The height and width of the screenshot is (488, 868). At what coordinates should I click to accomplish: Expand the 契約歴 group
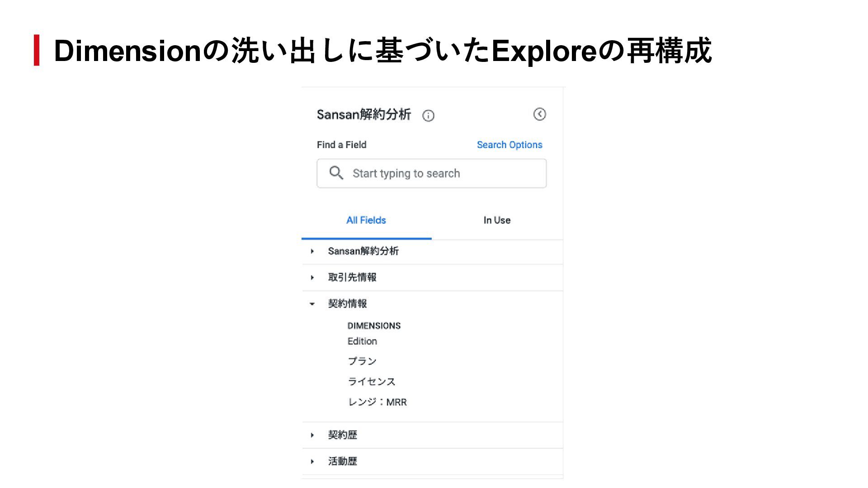(x=312, y=435)
